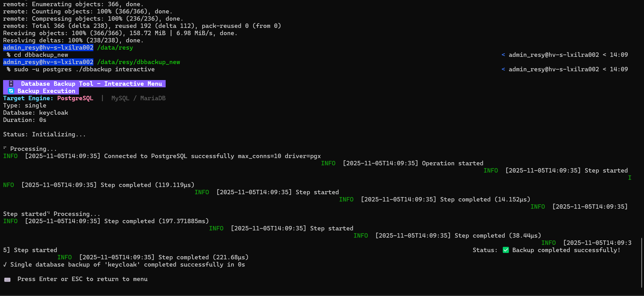Click the spinner before first Processing text
The height and width of the screenshot is (296, 644).
5,148
